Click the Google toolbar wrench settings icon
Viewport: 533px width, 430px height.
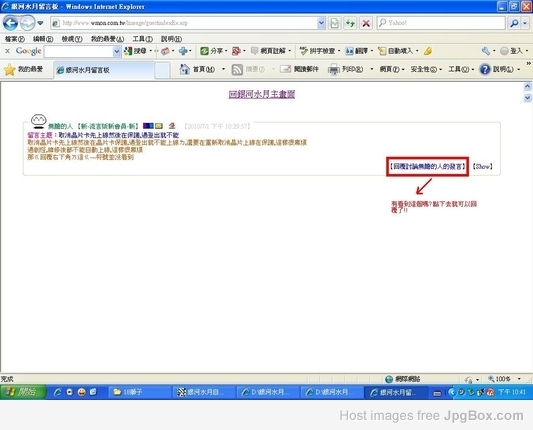pyautogui.click(x=486, y=51)
